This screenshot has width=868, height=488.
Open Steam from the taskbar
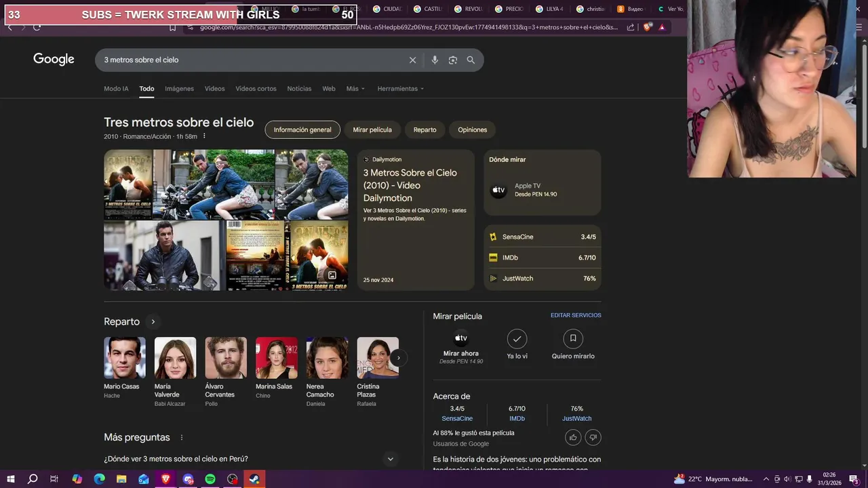coord(254,479)
